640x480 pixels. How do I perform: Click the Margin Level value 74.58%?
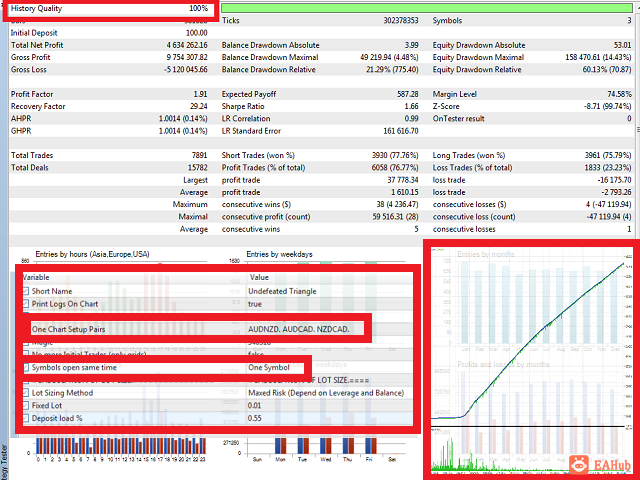pos(619,94)
